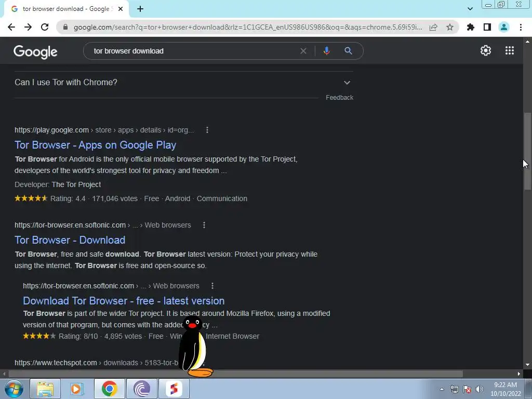Launch the media player taskbar icon
The height and width of the screenshot is (399, 532).
click(77, 389)
